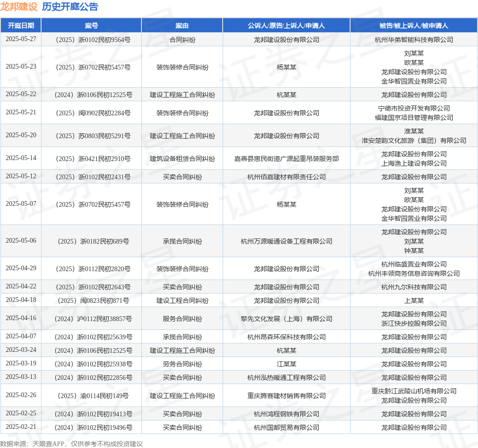Click 合同纠纷 in the 2025-05-27 row
This screenshot has height=448, width=478.
pyautogui.click(x=183, y=40)
